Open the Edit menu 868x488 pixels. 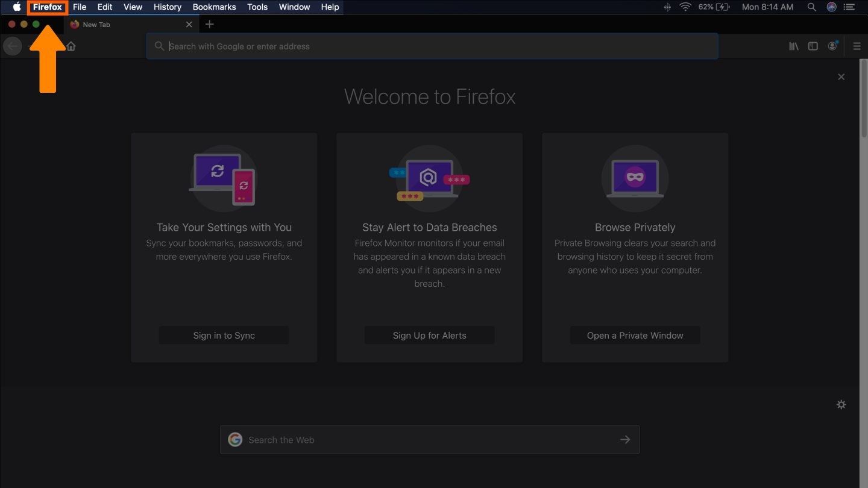tap(105, 7)
